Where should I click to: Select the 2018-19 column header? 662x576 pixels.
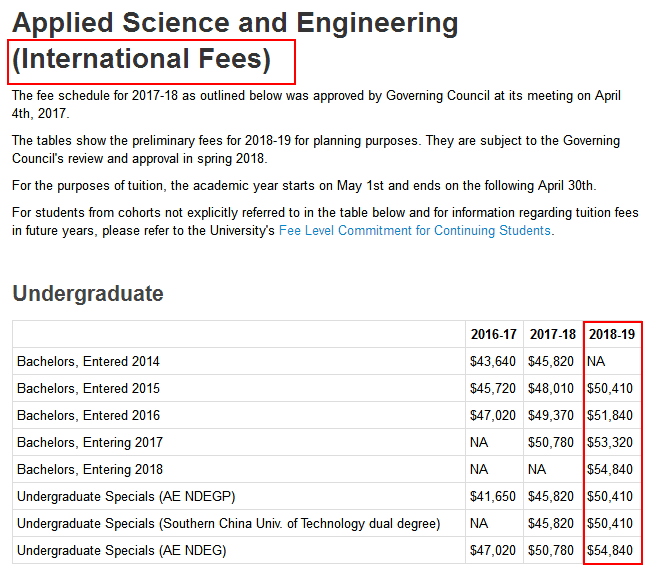coord(612,334)
